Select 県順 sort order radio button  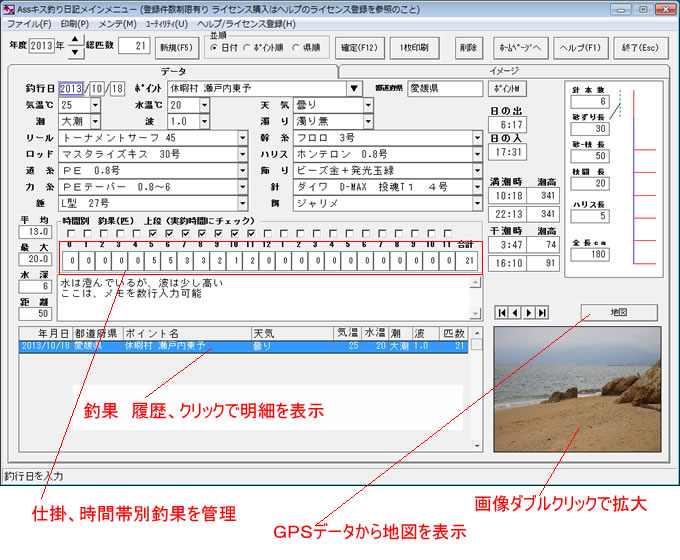point(298,48)
